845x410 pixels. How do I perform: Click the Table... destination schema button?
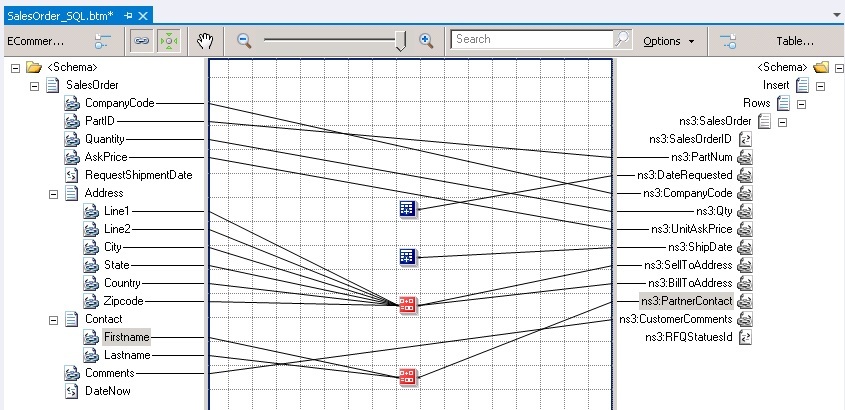click(x=794, y=41)
